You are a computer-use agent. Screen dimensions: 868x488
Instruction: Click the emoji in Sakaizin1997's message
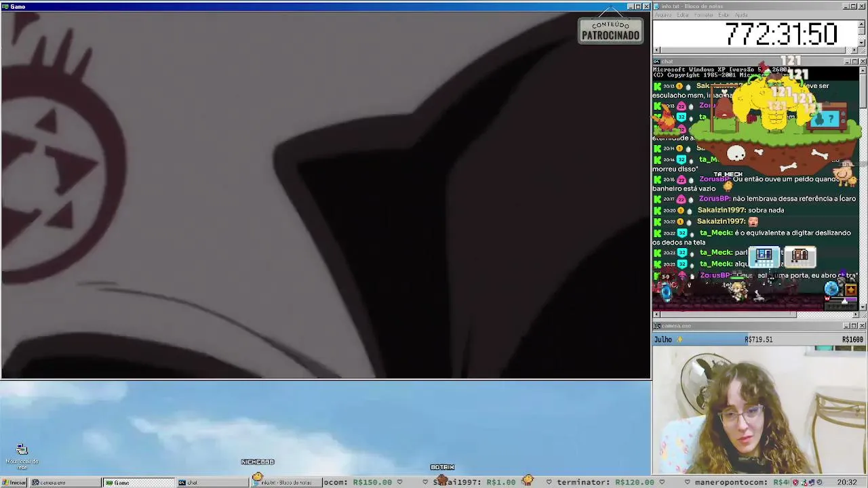click(753, 221)
